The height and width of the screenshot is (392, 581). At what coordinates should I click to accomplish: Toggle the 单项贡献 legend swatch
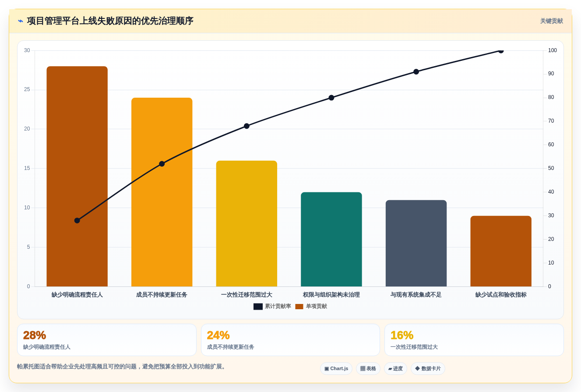[299, 307]
